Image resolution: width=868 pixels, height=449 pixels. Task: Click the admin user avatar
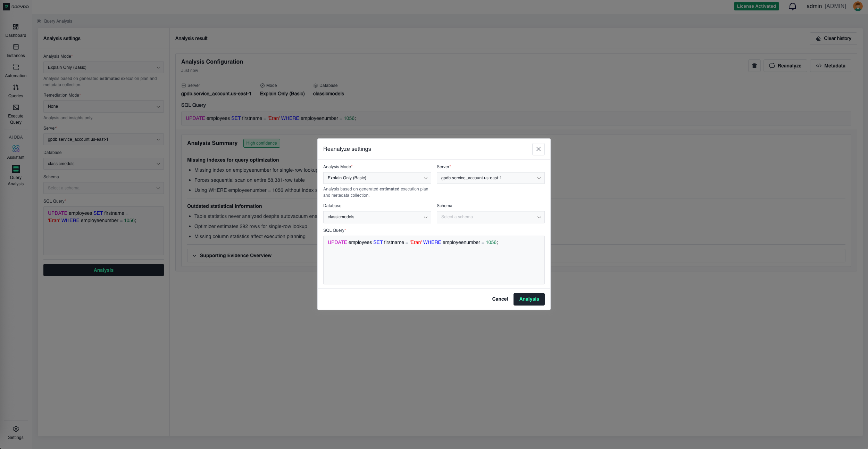(858, 7)
